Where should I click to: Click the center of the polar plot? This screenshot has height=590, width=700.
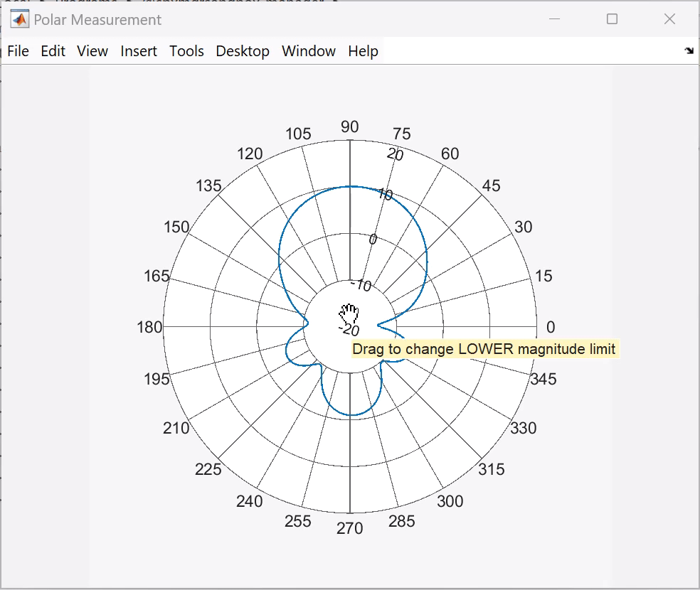[349, 327]
